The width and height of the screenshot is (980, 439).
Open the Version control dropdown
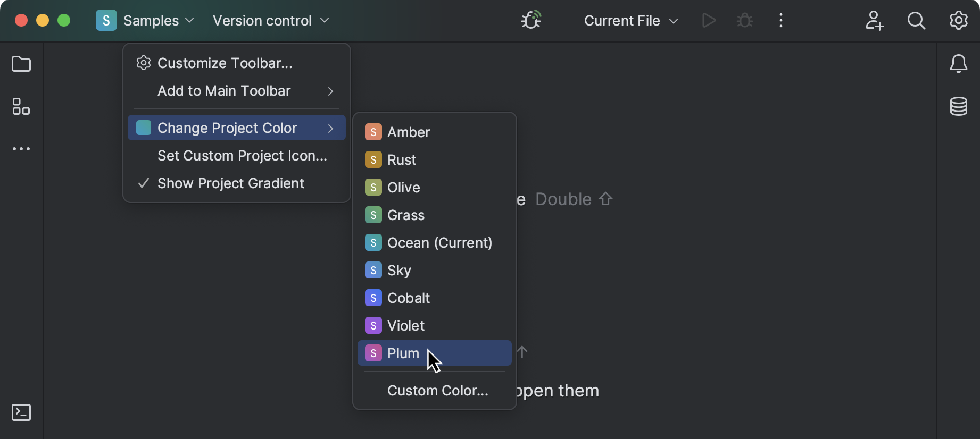pyautogui.click(x=271, y=21)
